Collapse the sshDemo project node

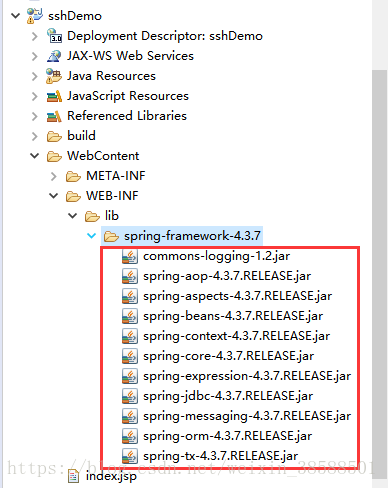[15, 16]
